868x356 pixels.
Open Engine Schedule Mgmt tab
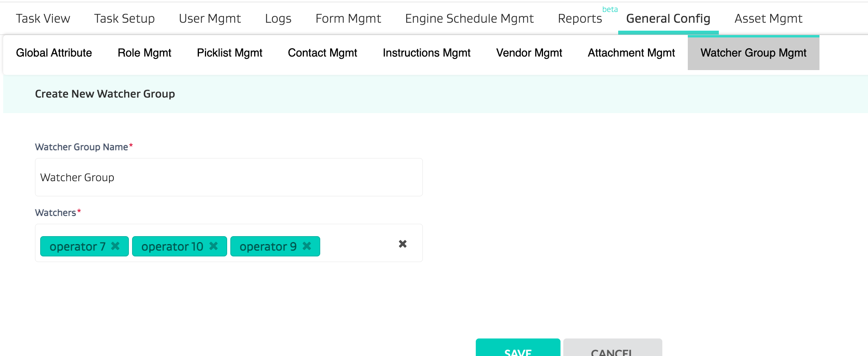point(469,18)
